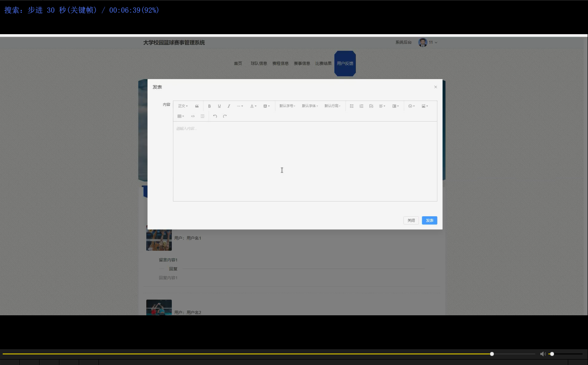
Task: Insert a numbered list
Action: pyautogui.click(x=361, y=106)
